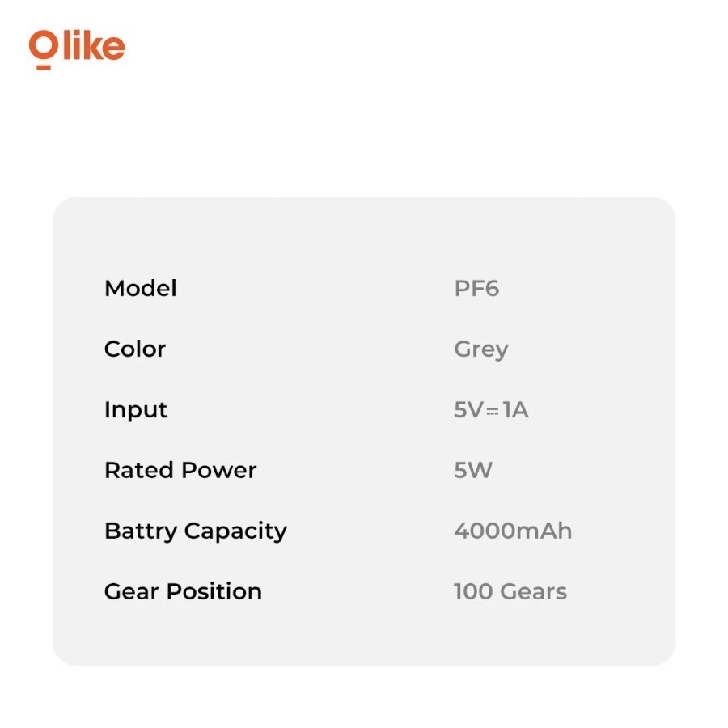This screenshot has height=728, width=728.
Task: Click the Rated Power label
Action: 180,471
